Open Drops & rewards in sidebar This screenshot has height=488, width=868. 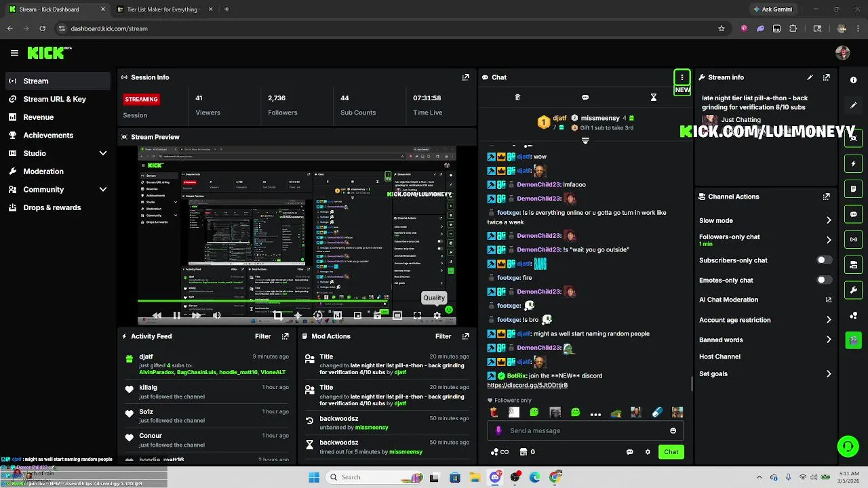click(x=52, y=207)
